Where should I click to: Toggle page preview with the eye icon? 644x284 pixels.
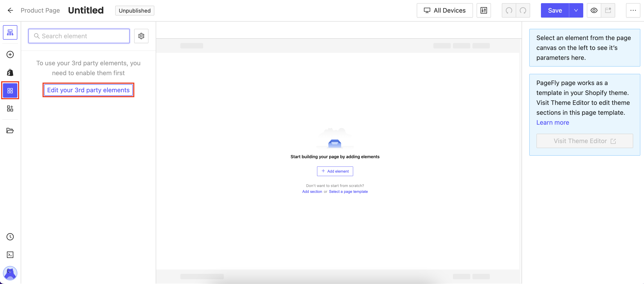pos(594,11)
